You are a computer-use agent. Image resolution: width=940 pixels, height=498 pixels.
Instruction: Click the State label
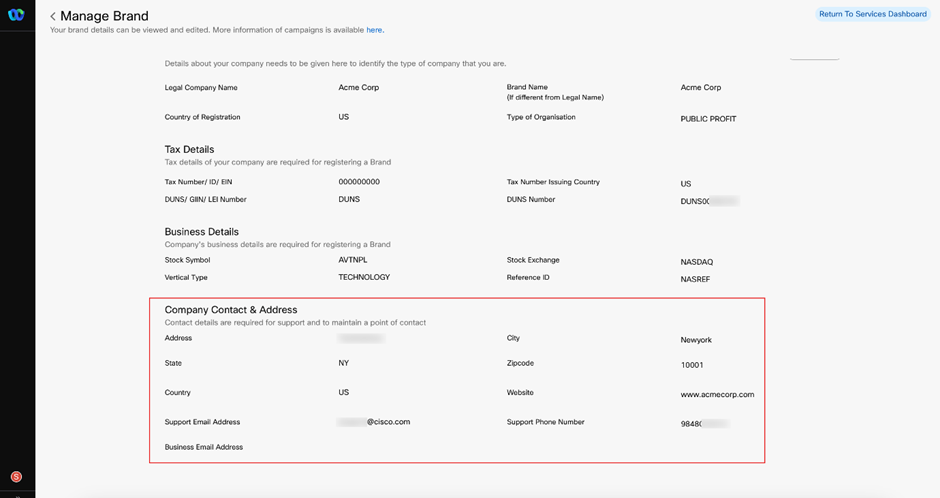tap(173, 363)
